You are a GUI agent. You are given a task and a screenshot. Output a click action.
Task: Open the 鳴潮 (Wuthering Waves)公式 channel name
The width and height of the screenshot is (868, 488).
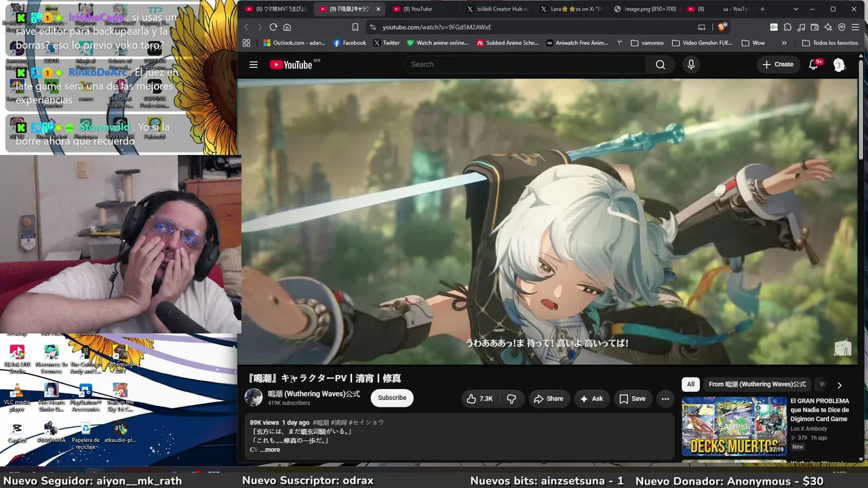click(314, 394)
